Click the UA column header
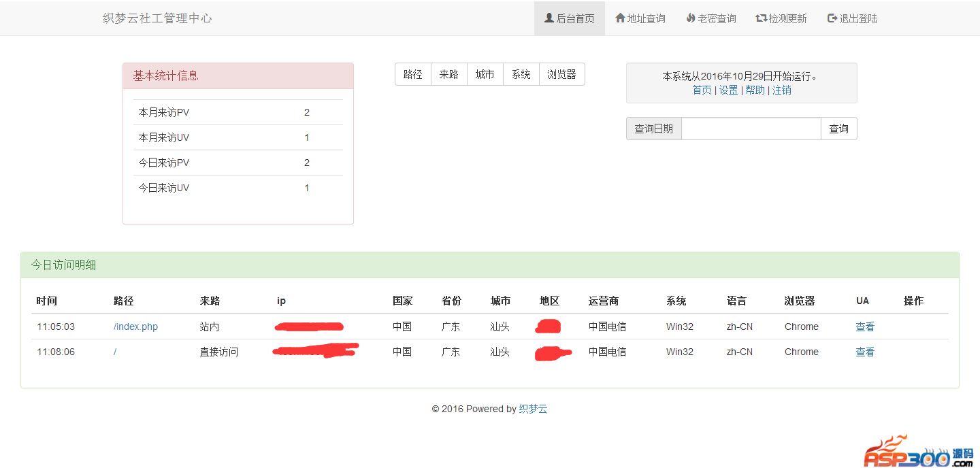 pyautogui.click(x=862, y=301)
